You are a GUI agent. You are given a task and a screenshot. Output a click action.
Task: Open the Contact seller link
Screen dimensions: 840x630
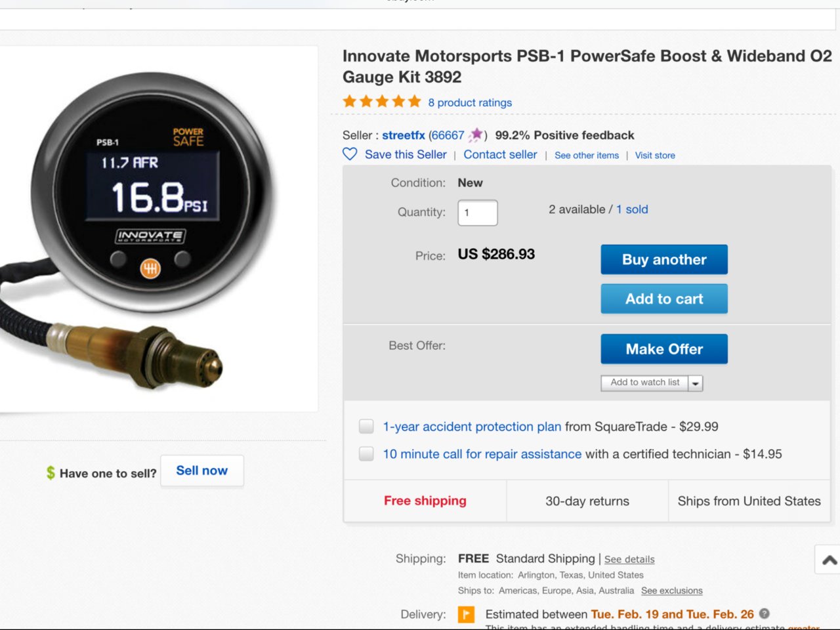click(500, 154)
